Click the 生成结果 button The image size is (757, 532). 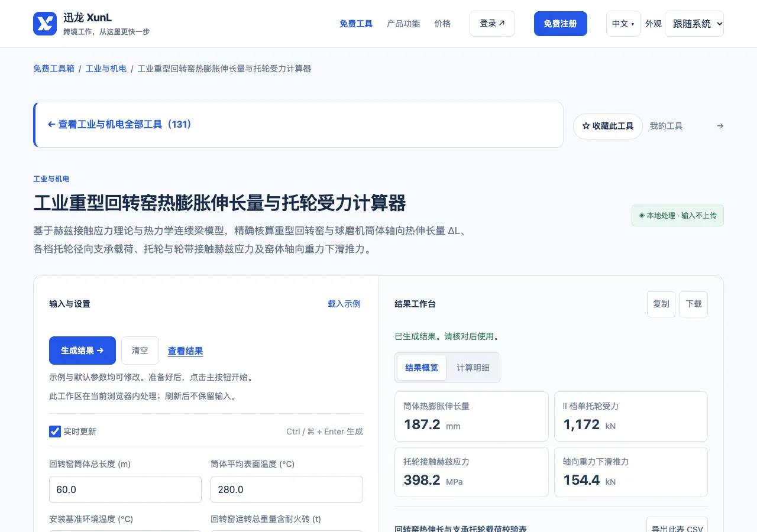82,351
